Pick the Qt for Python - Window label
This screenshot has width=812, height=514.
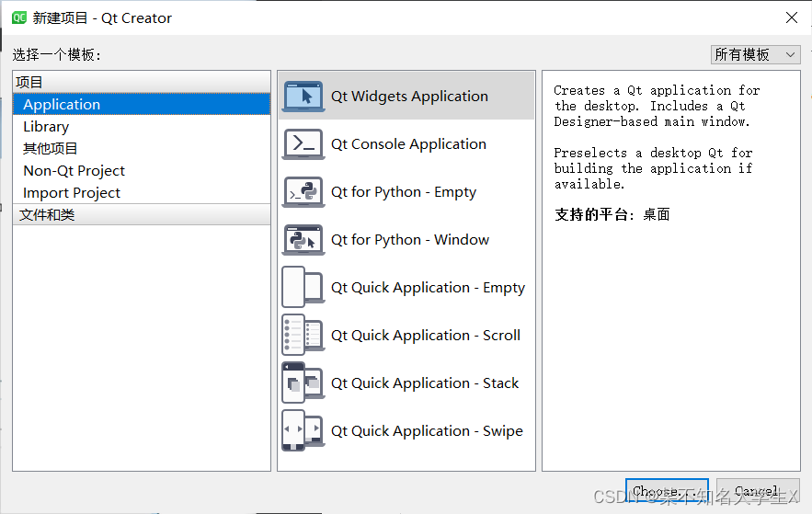pos(409,240)
